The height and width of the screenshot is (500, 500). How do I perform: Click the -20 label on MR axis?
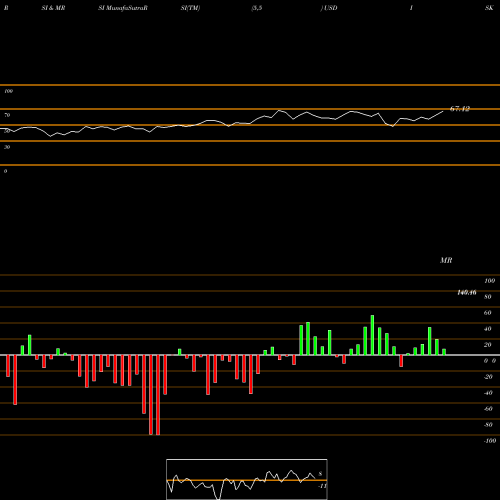488,377
